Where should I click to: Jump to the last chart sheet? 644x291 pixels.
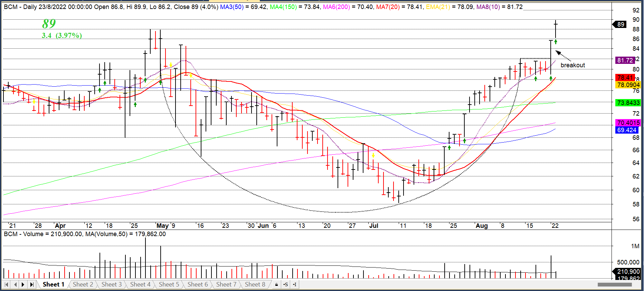point(32,284)
